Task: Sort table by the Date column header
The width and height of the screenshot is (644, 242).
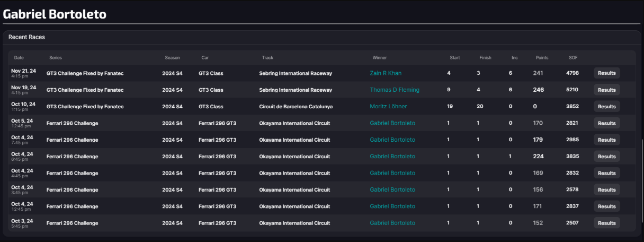Action: point(19,57)
